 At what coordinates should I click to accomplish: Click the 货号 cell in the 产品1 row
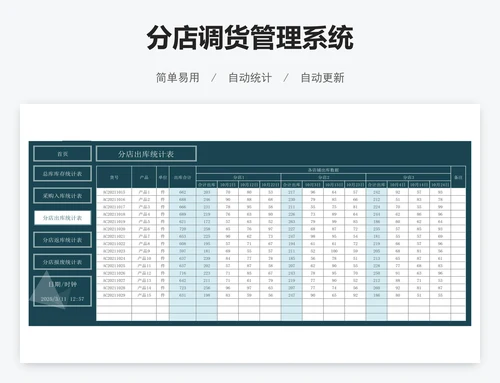pos(114,192)
